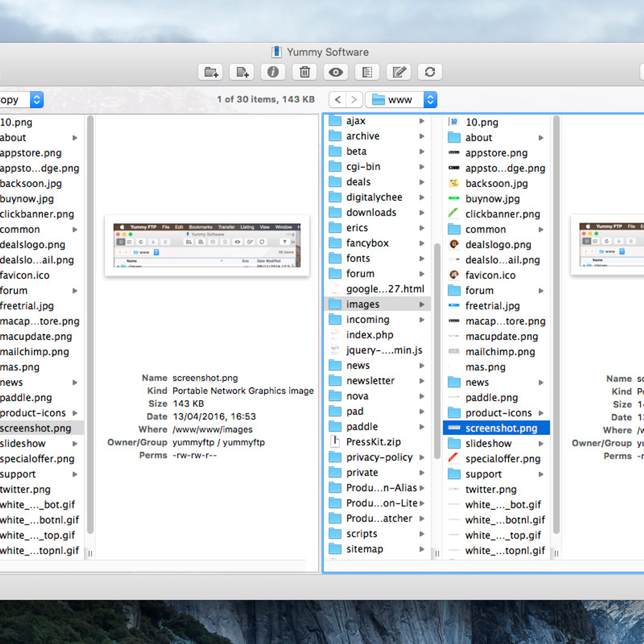Screen dimensions: 644x644
Task: Click the trash icon to delete
Action: (x=305, y=72)
